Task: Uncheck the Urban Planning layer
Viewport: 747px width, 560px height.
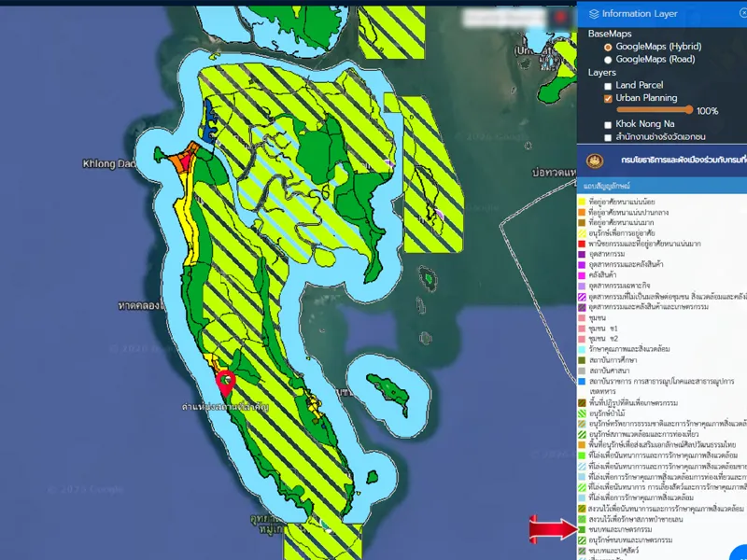Action: (x=608, y=98)
